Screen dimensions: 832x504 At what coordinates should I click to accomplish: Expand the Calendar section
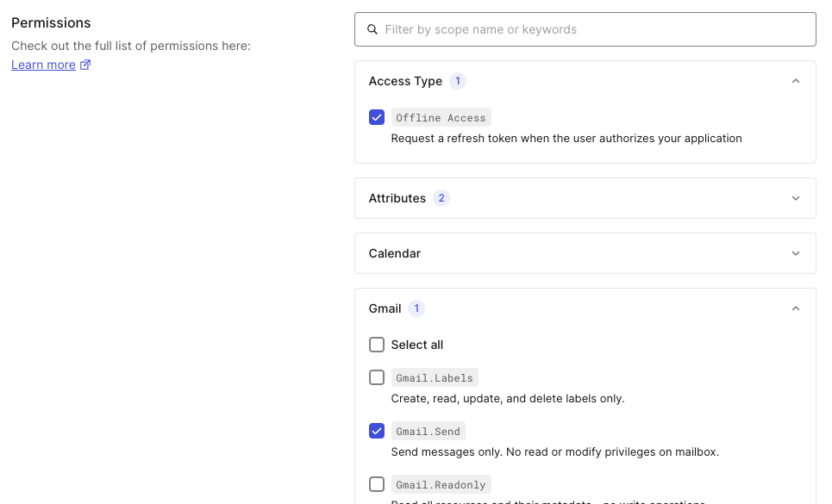pos(796,252)
